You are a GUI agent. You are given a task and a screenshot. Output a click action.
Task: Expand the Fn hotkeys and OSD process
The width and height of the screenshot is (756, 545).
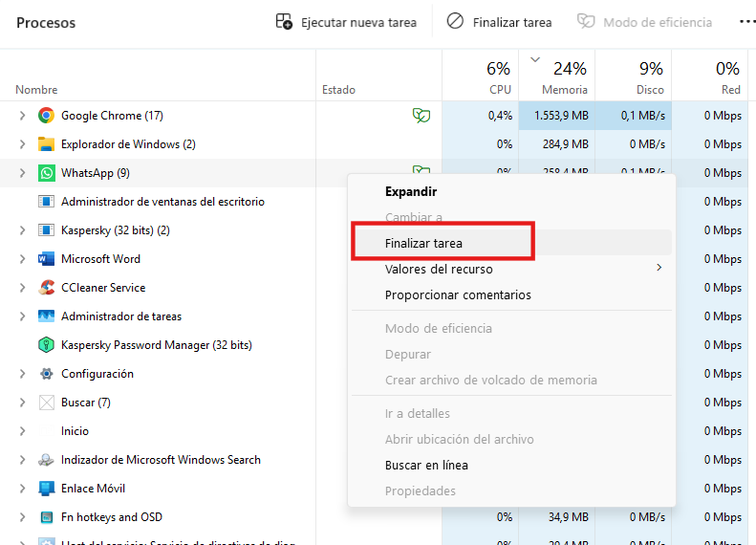tap(22, 517)
